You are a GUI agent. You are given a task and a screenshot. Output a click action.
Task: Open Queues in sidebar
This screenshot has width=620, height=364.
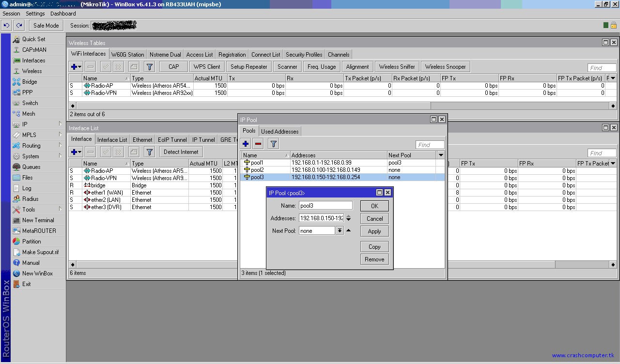38,167
